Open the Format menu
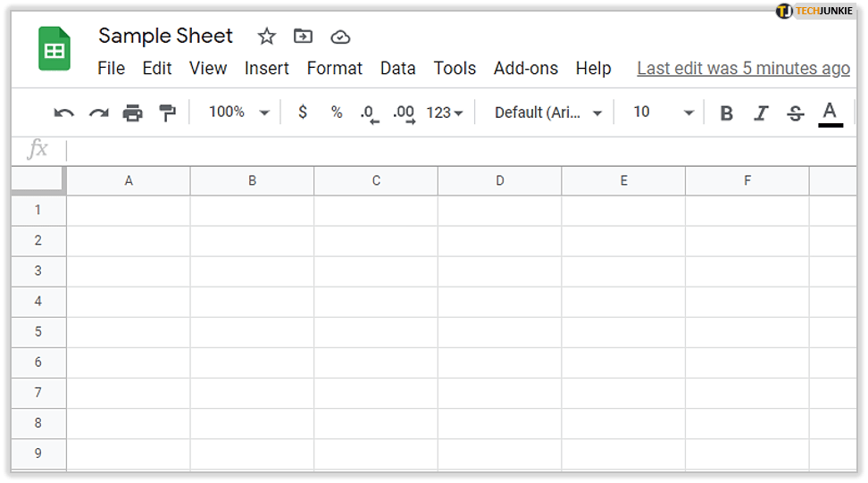This screenshot has width=868, height=483. click(335, 69)
